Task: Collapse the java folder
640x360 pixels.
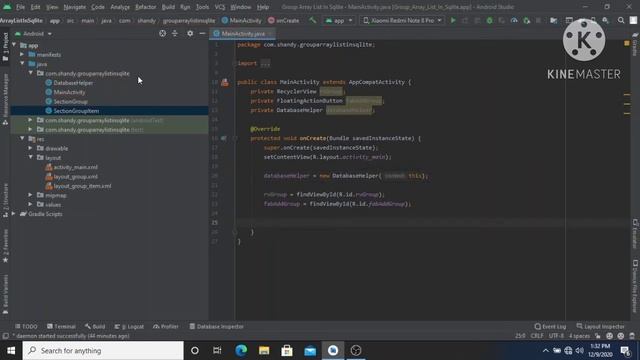Action: [x=22, y=64]
